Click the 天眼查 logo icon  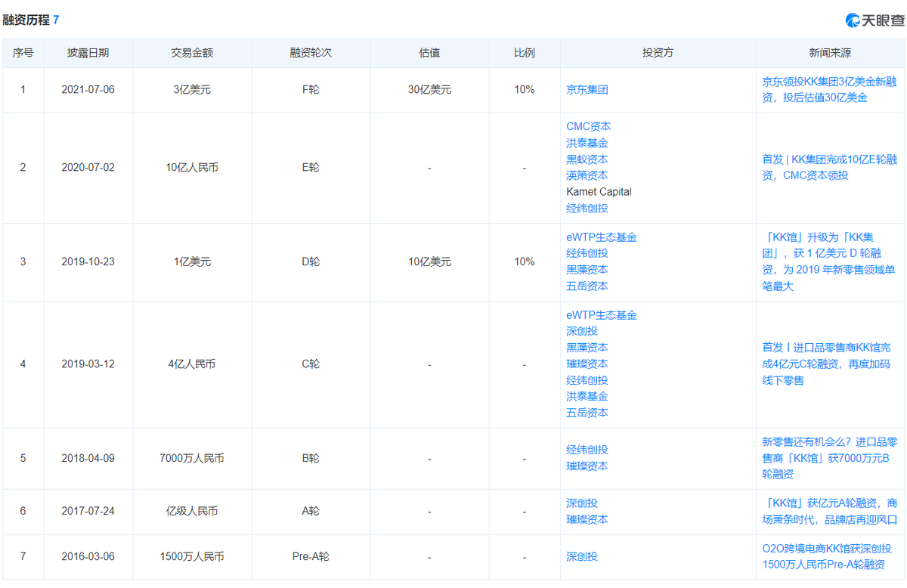(854, 20)
